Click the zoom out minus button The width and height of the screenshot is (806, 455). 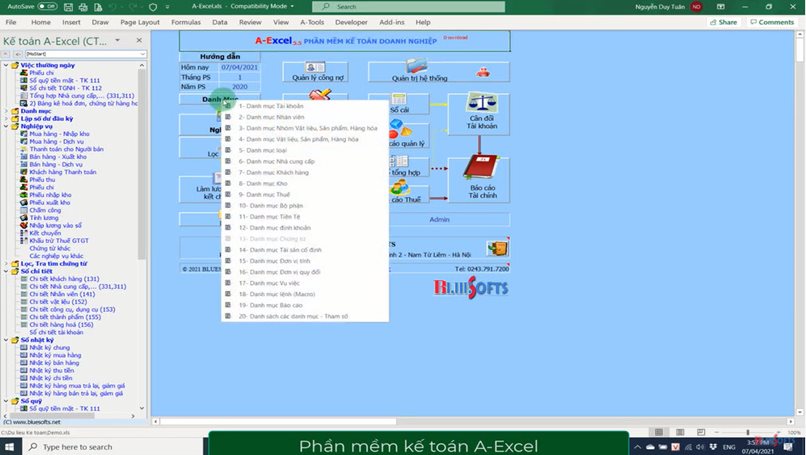pyautogui.click(x=716, y=432)
